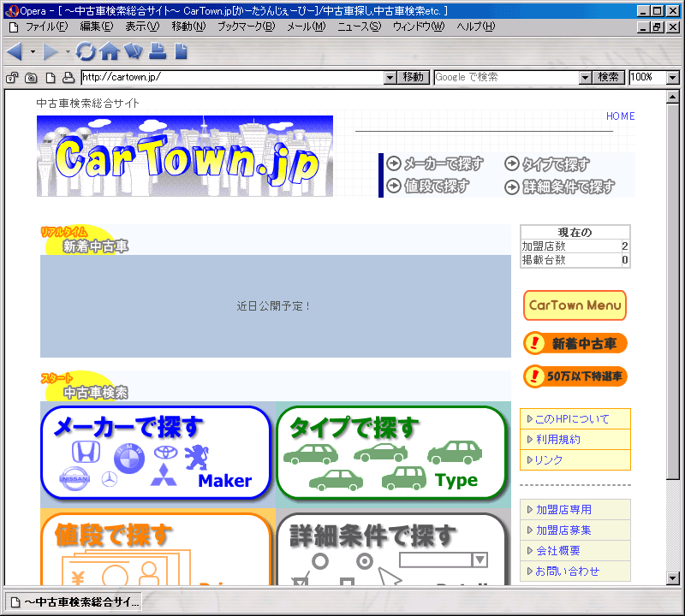Image resolution: width=685 pixels, height=616 pixels.
Task: Open the 利用規約 link
Action: (x=558, y=440)
